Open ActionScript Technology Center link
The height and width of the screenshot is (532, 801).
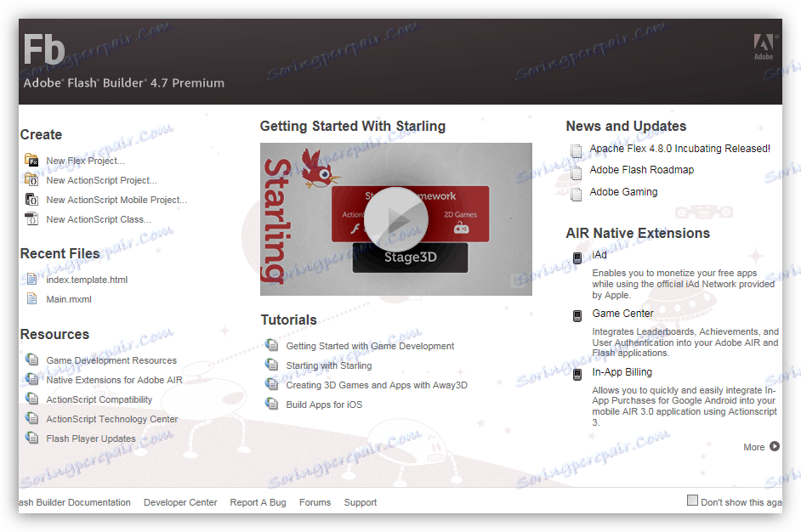coord(112,419)
